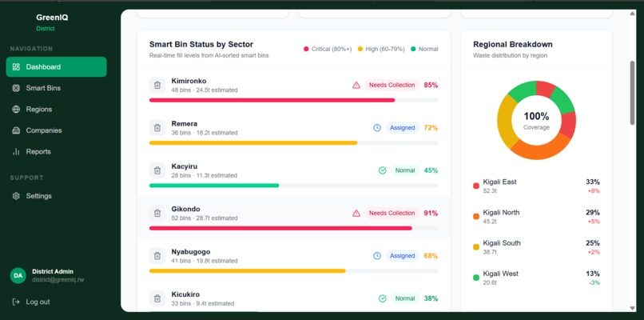Screen dimensions: 644x320
Task: Click the scrollbar down arrow
Action: point(632,308)
